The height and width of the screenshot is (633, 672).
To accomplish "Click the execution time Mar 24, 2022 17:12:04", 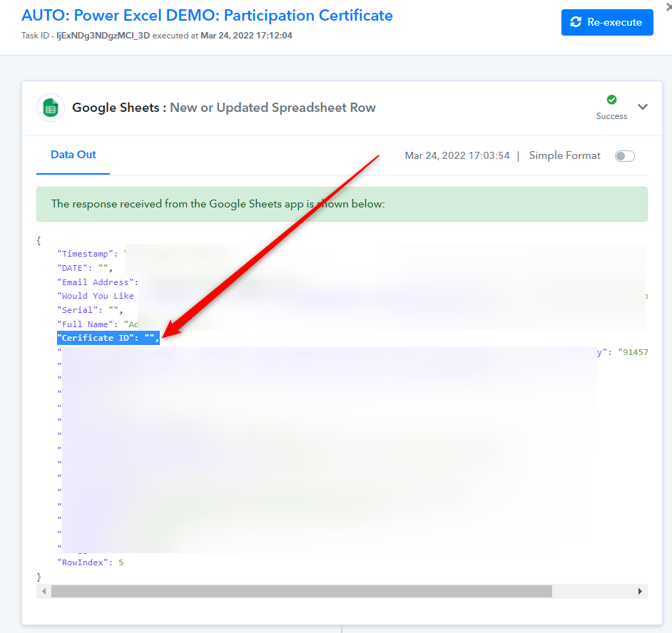I will [246, 36].
